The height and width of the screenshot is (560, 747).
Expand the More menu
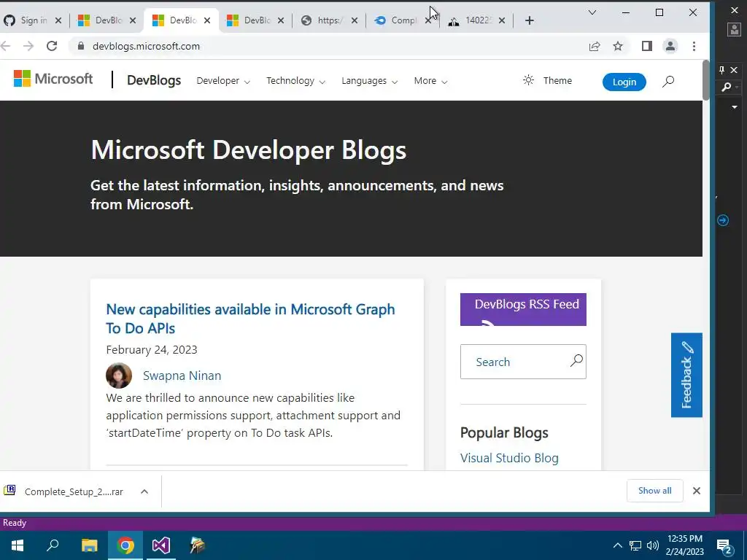(430, 81)
